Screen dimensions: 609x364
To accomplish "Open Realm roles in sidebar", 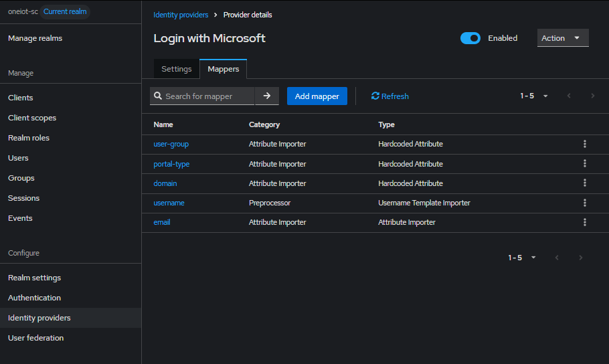I will (71, 138).
